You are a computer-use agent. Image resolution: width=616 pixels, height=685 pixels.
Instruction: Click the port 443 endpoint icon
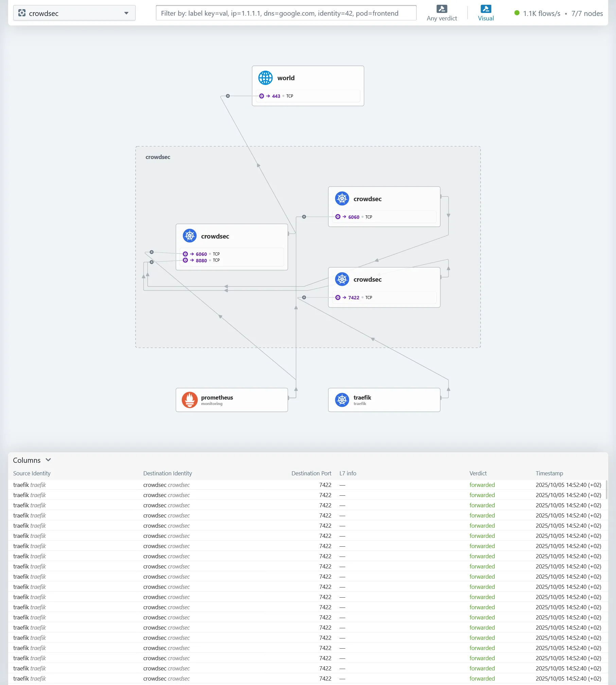pyautogui.click(x=262, y=96)
